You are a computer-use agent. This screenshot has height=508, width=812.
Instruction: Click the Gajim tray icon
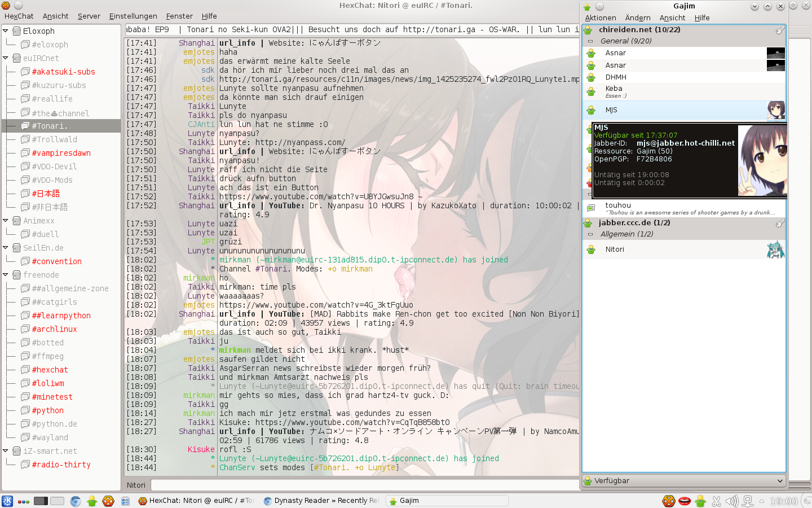pos(700,501)
